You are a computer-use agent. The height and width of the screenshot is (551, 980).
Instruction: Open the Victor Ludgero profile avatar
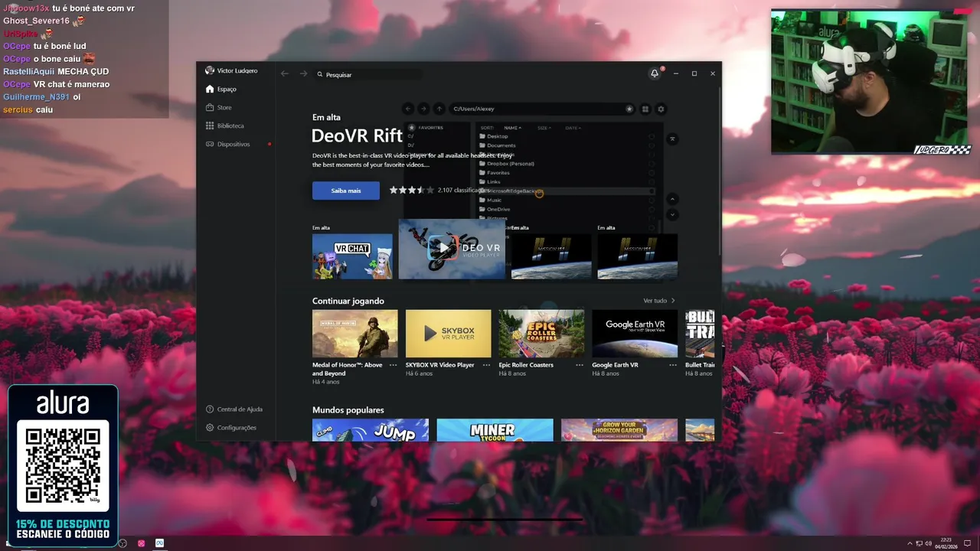point(210,70)
